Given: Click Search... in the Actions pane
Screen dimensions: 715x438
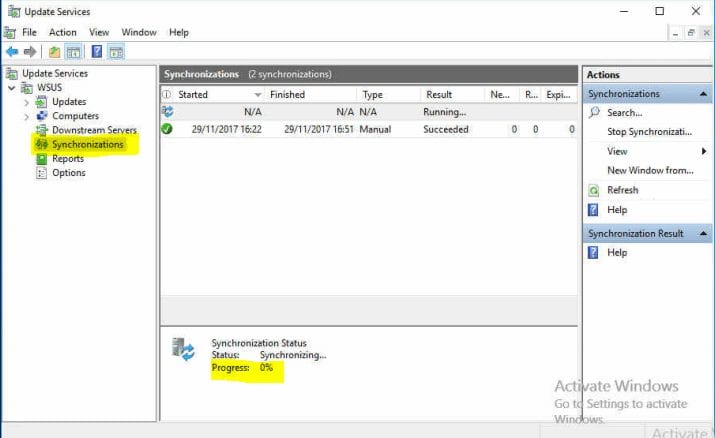Looking at the screenshot, I should tap(625, 113).
